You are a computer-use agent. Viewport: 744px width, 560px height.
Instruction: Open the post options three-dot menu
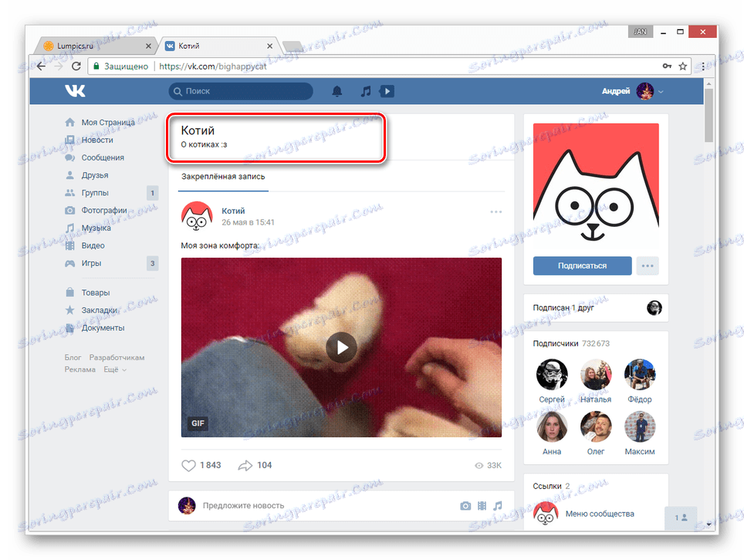[495, 212]
